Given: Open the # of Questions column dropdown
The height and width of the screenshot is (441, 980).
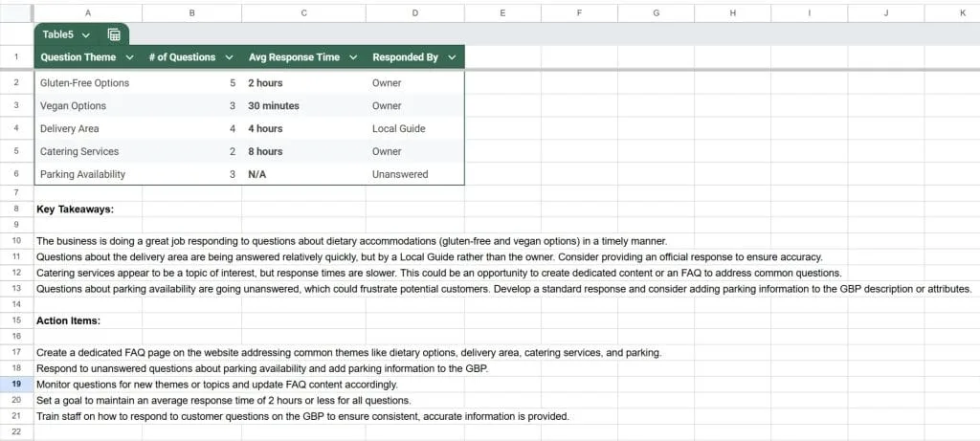Looking at the screenshot, I should tap(229, 57).
